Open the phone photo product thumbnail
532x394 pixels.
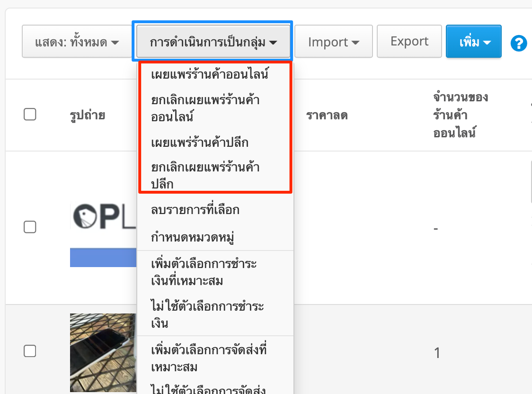pyautogui.click(x=103, y=353)
